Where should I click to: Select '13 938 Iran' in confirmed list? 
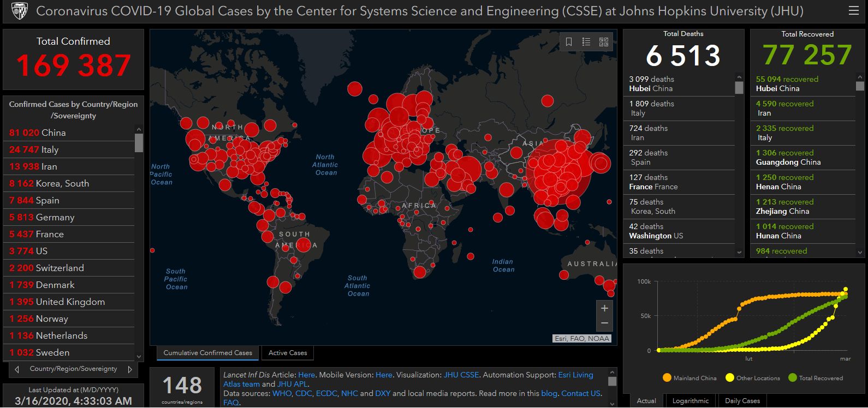[x=69, y=166]
